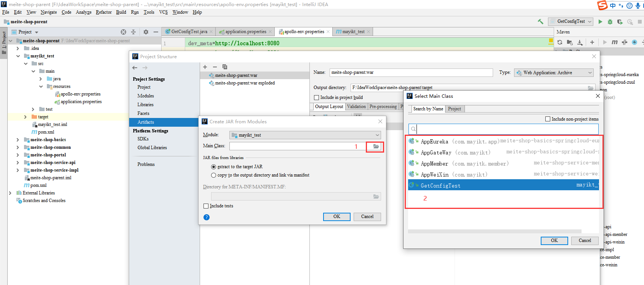Switch to GetConfigTest.java editor tab
644x285 pixels.
pyautogui.click(x=189, y=32)
